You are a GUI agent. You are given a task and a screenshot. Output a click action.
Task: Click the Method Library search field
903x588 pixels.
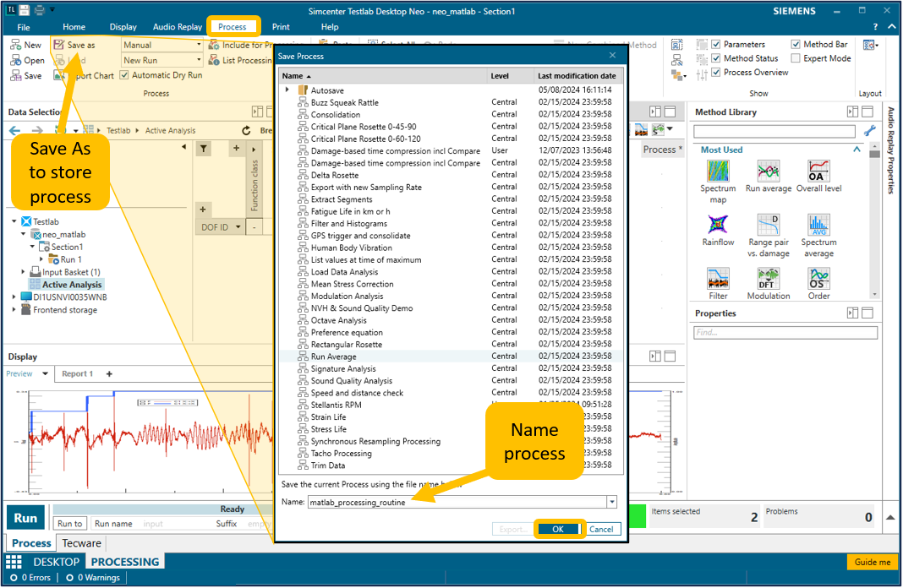774,131
